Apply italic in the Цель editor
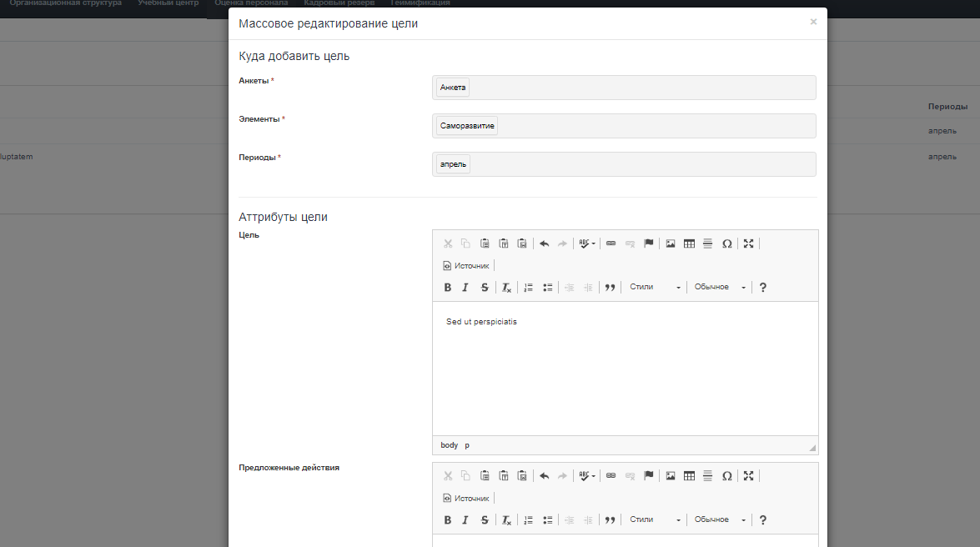Image resolution: width=980 pixels, height=547 pixels. (466, 288)
